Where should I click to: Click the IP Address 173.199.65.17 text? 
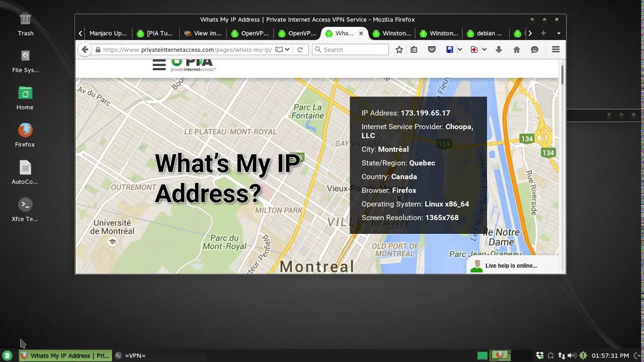pos(406,113)
